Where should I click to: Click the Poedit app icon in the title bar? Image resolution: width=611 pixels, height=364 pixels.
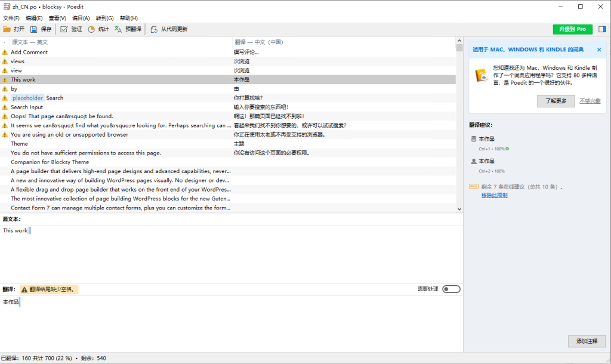(7, 7)
